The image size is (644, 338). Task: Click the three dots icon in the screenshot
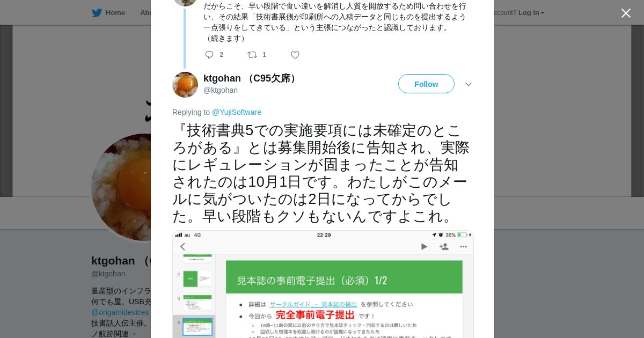point(464,247)
